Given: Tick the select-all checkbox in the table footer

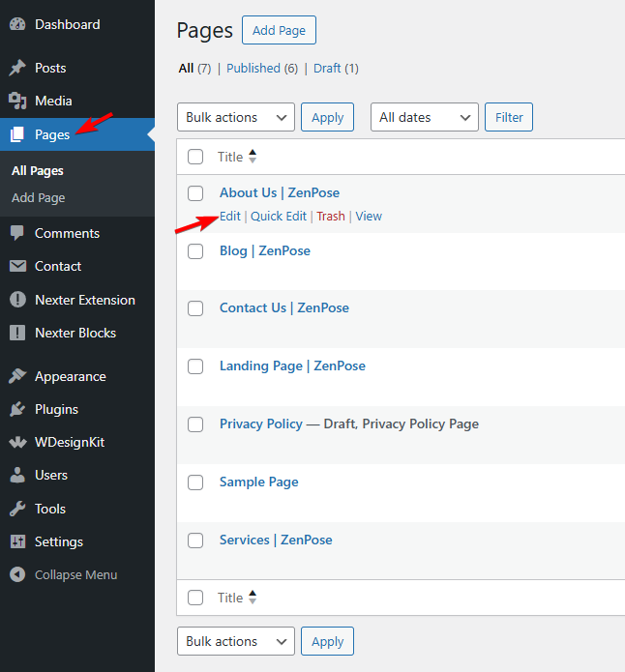Looking at the screenshot, I should [195, 598].
